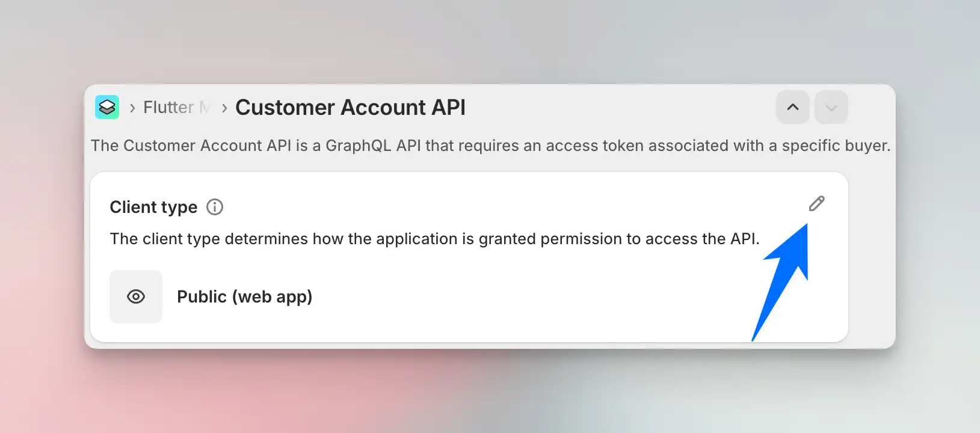Click the breadcrumb chevron before Customer Account API
980x433 pixels.
coord(224,108)
